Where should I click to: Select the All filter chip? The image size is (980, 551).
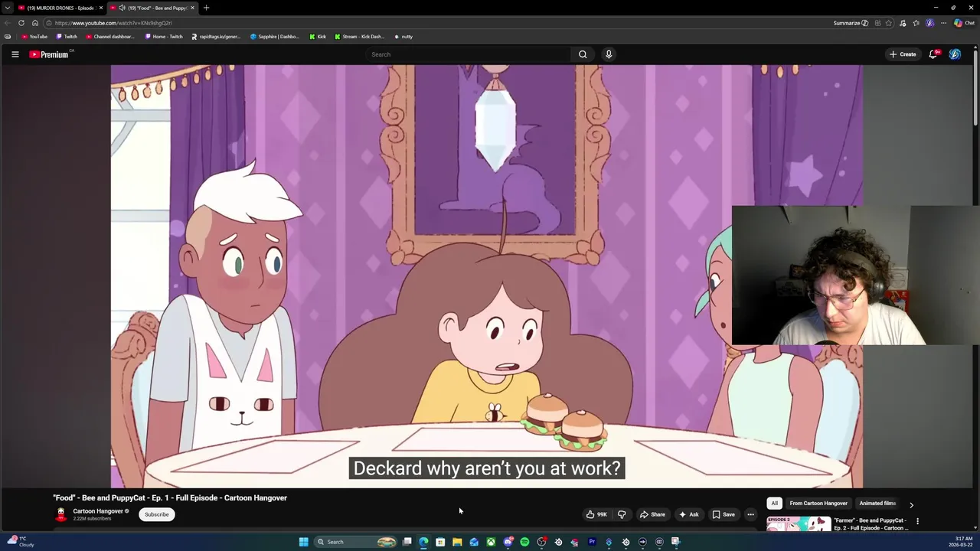pos(774,504)
